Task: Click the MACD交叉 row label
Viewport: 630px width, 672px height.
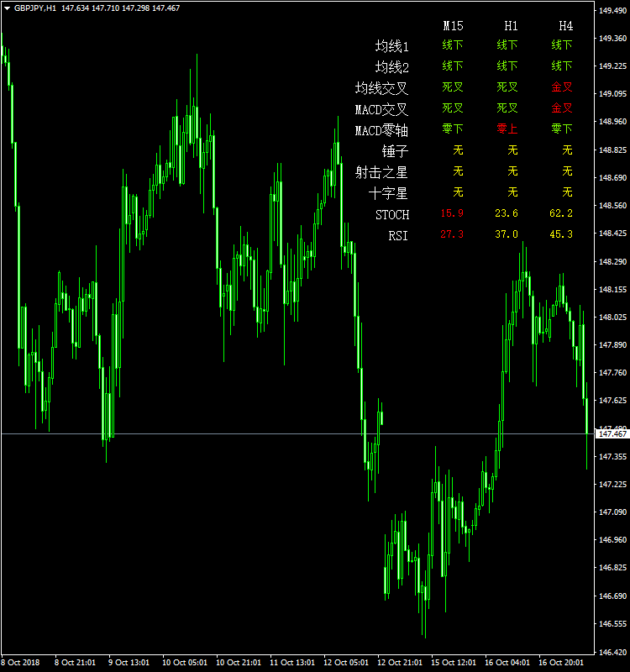Action: tap(381, 109)
